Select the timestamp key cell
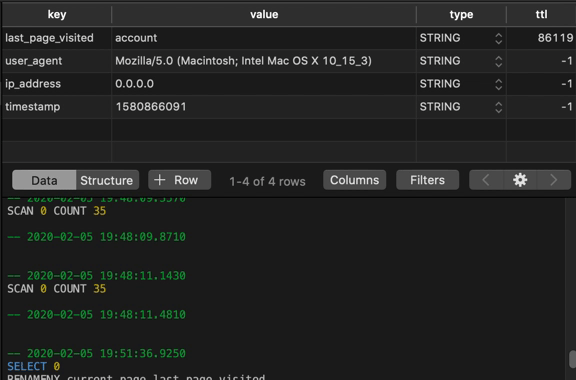Viewport: 576px width, 380px height. point(57,107)
